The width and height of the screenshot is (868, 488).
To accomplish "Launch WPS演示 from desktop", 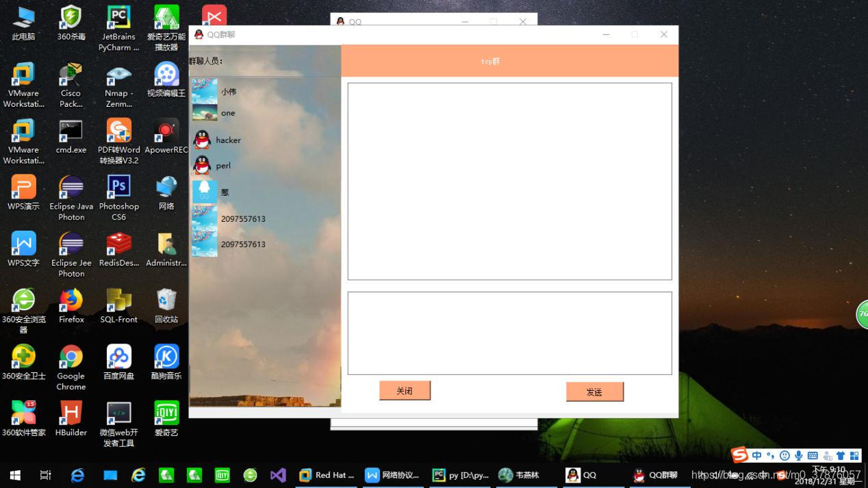I will point(23,193).
